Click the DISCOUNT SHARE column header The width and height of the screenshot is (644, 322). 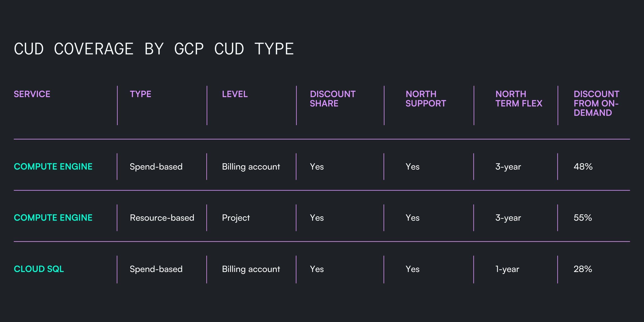(x=333, y=99)
